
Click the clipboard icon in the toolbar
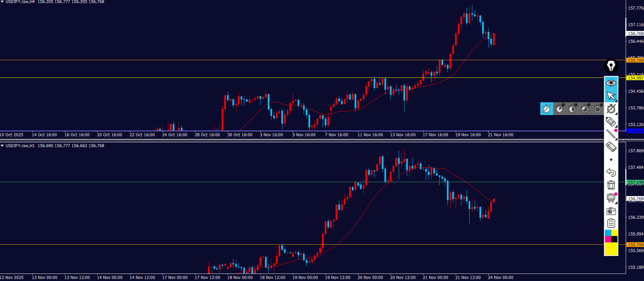[611, 223]
